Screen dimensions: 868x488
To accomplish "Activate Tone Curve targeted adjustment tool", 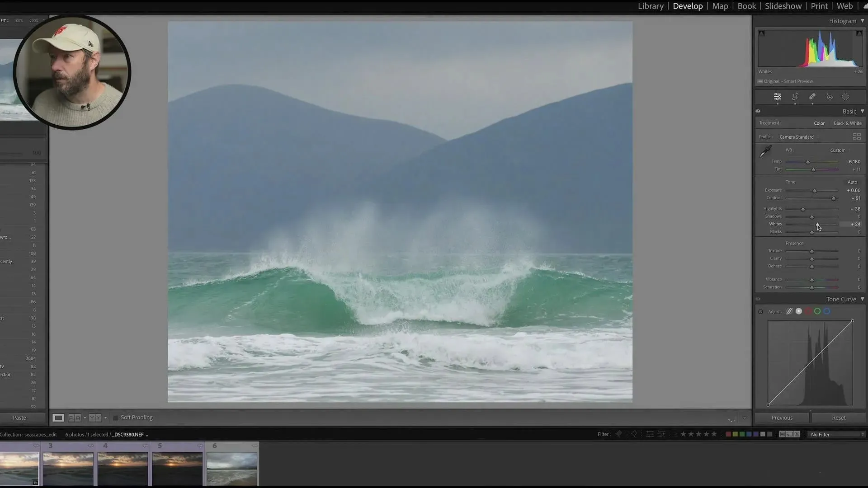I will [760, 312].
